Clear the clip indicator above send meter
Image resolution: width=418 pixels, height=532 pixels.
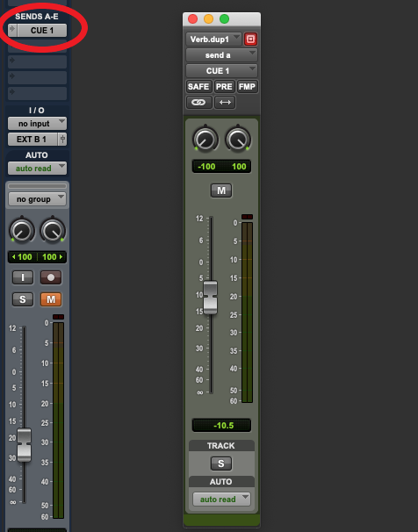pos(247,217)
